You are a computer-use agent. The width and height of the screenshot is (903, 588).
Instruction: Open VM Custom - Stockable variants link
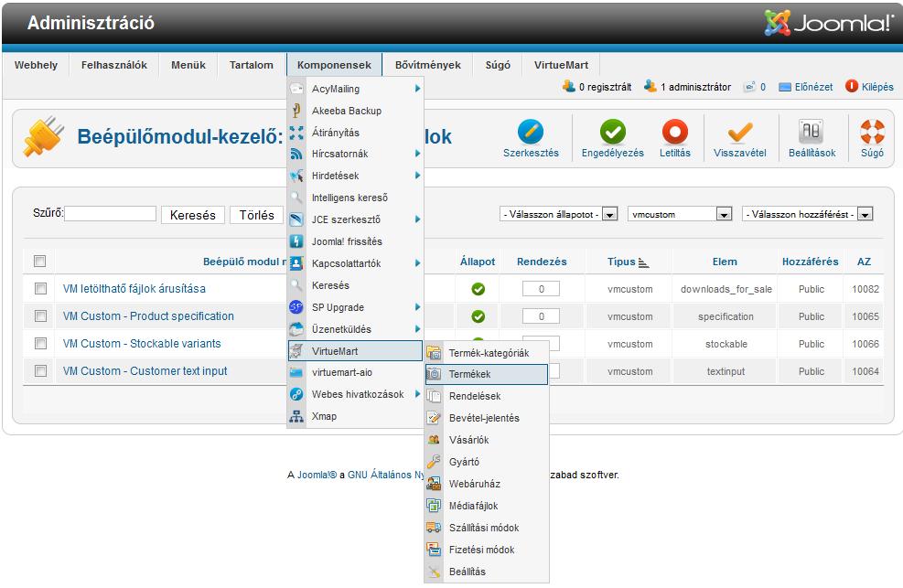coord(142,344)
